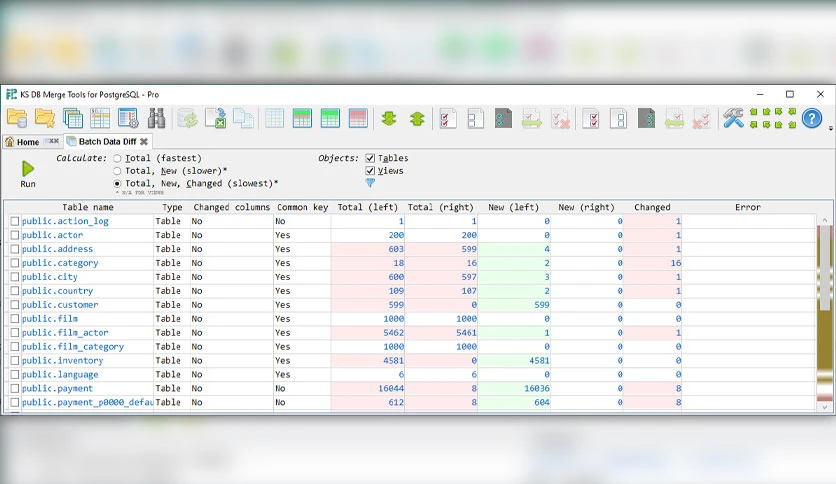Tick the checkbox for public.payment row
Viewport: 836px width, 484px height.
coord(15,389)
